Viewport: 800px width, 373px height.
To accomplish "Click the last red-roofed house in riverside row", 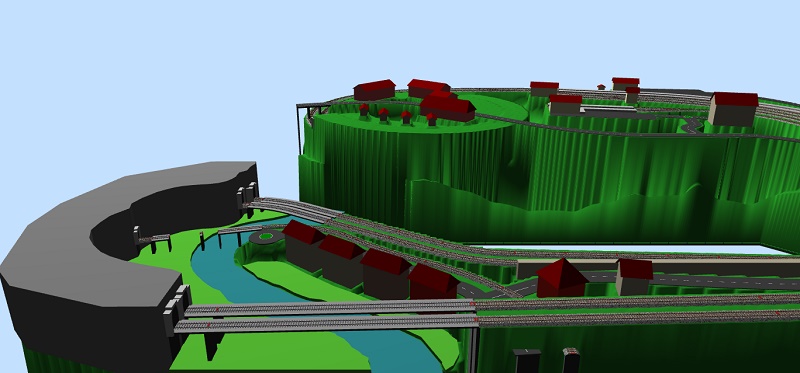I will pyautogui.click(x=434, y=282).
